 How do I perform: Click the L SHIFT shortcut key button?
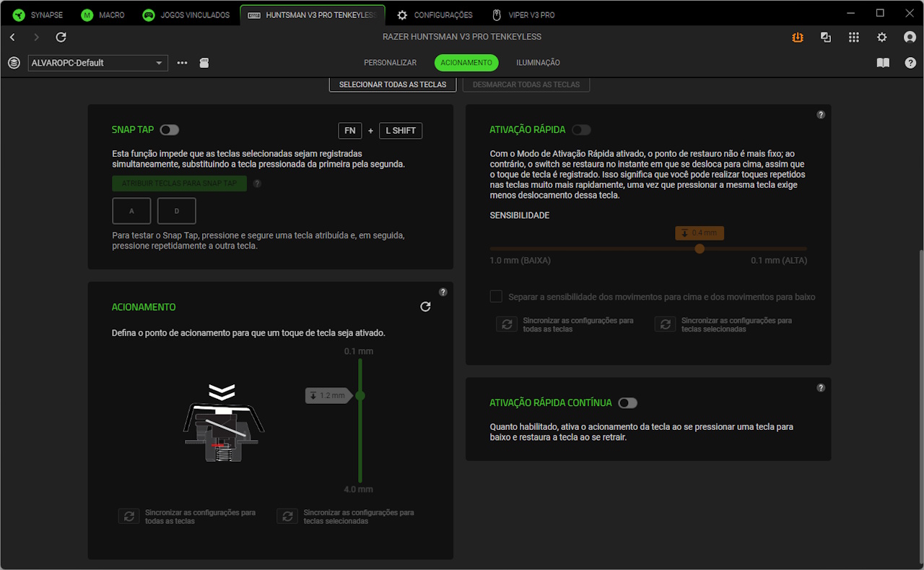401,131
